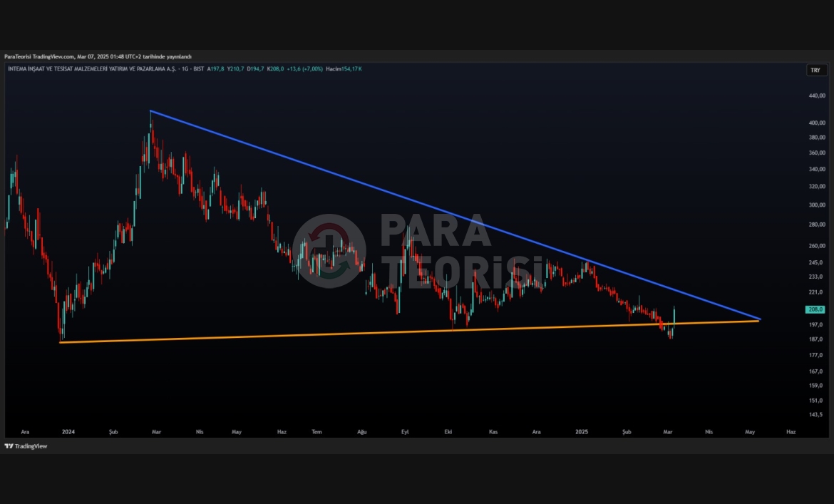This screenshot has height=504, width=834.
Task: Click the Kas month label on time axis
Action: pos(493,432)
